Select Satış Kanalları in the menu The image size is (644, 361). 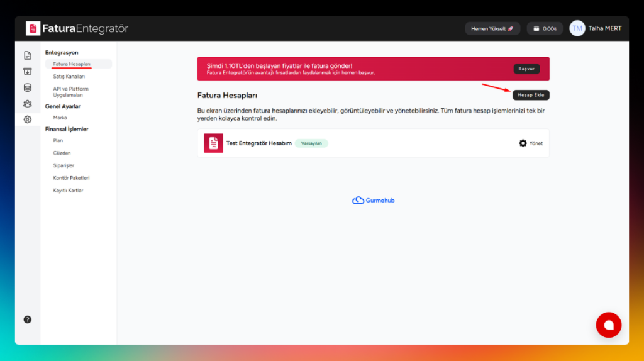69,77
